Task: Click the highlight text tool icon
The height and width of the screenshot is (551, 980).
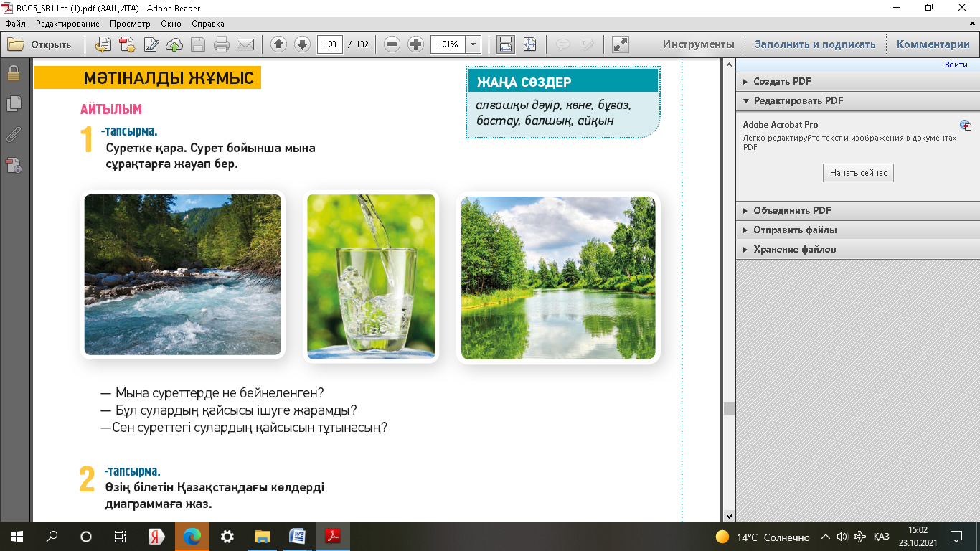Action: [586, 44]
